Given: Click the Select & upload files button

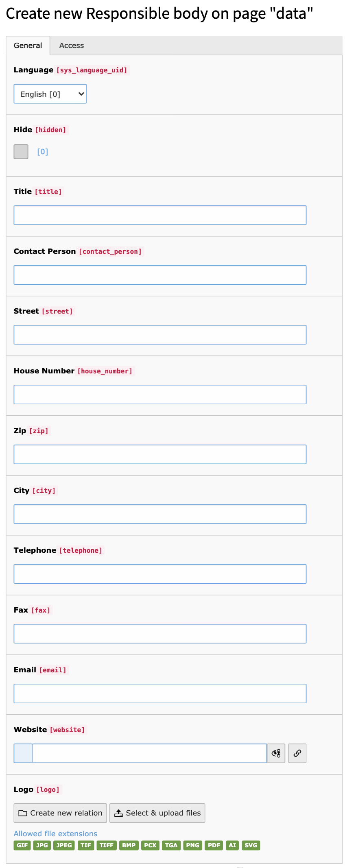Looking at the screenshot, I should click(157, 813).
